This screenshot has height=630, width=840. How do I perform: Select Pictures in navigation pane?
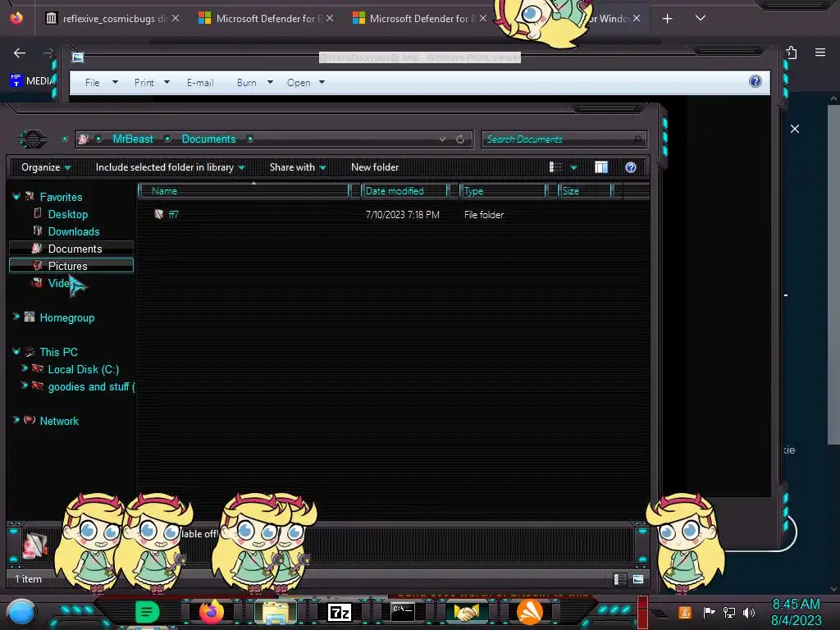pyautogui.click(x=71, y=266)
